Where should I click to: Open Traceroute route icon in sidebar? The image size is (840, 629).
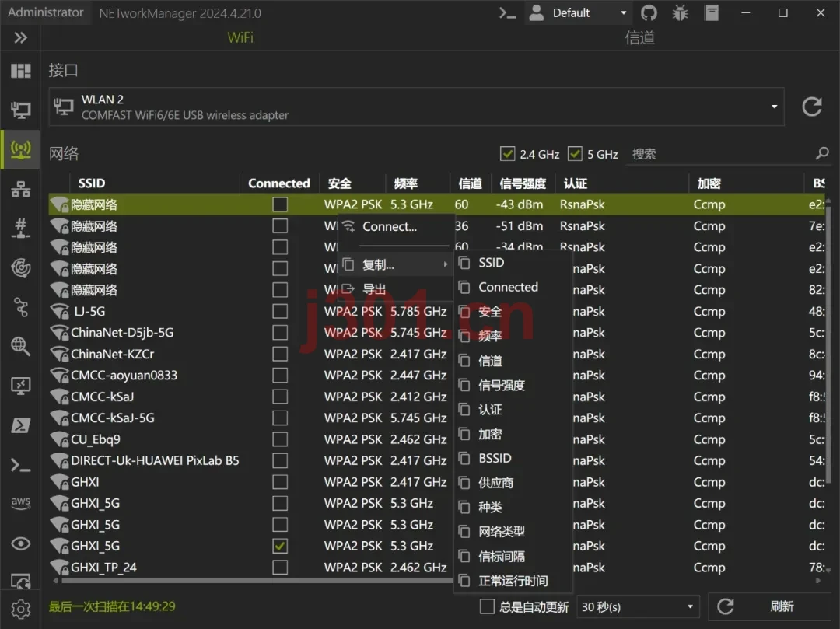pos(20,307)
